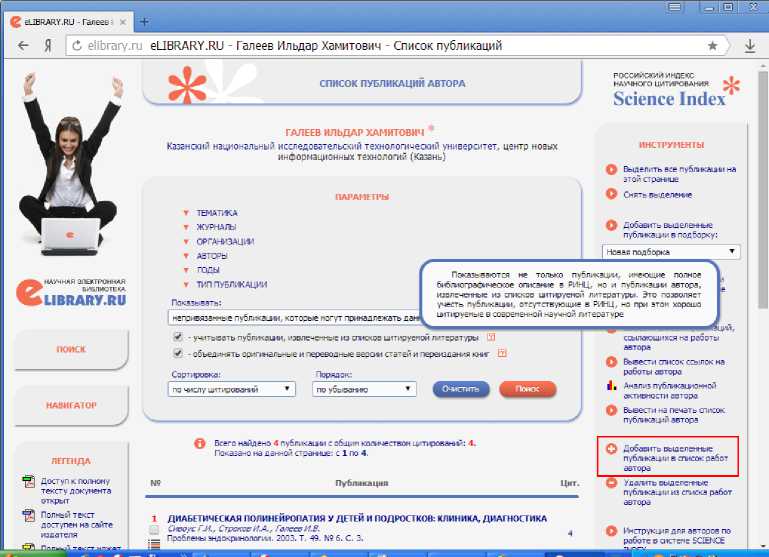Toggle 'учитывать публикации, извлеченные из списков' checkbox
769x557 pixels.
pyautogui.click(x=178, y=337)
